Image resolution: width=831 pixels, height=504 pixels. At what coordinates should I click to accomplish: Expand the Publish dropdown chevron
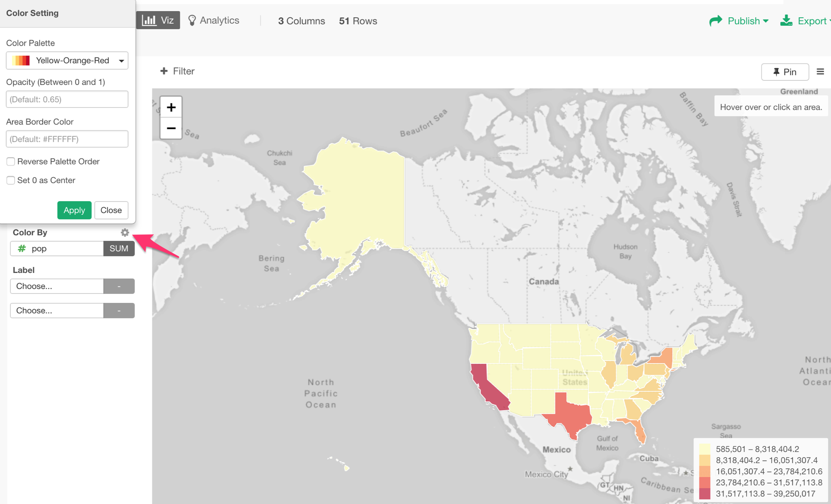pos(765,21)
